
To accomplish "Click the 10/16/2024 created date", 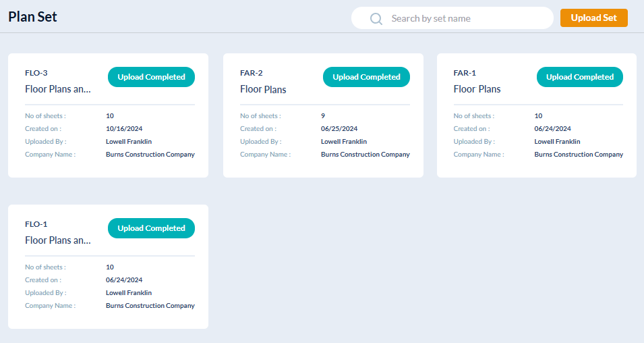I will coord(124,129).
